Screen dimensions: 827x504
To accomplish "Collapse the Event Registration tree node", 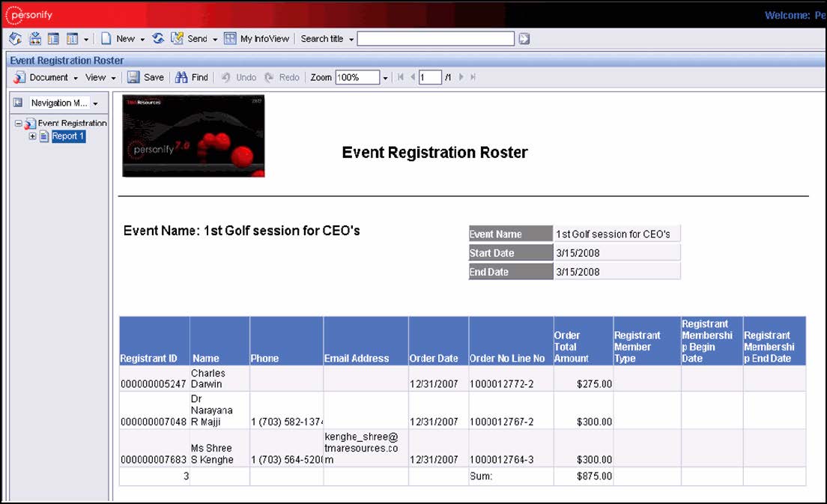I will tap(19, 124).
